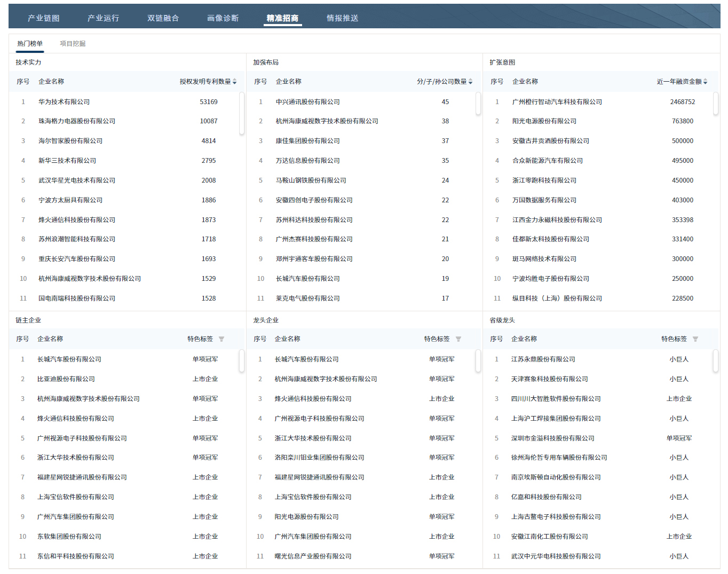Open 特色标签 filter in 省级龙头 table

click(x=695, y=339)
